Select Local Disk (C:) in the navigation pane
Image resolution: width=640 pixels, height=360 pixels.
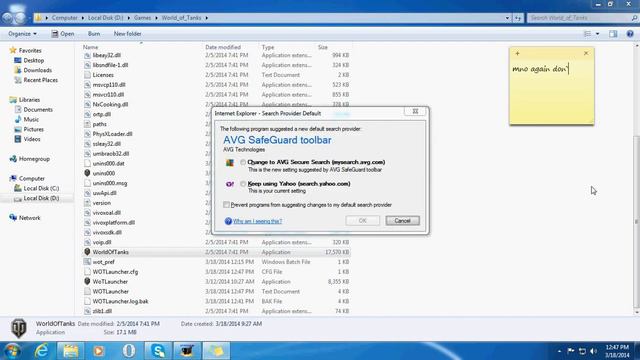tap(41, 188)
